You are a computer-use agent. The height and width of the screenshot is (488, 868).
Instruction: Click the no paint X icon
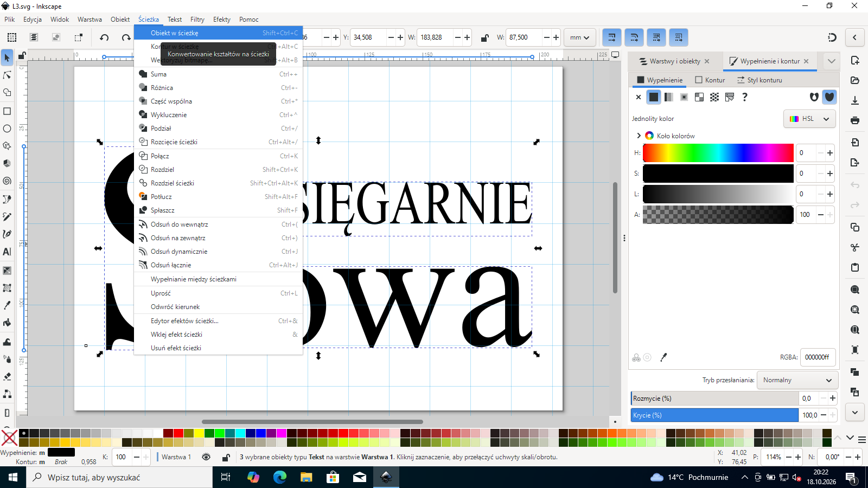point(639,97)
